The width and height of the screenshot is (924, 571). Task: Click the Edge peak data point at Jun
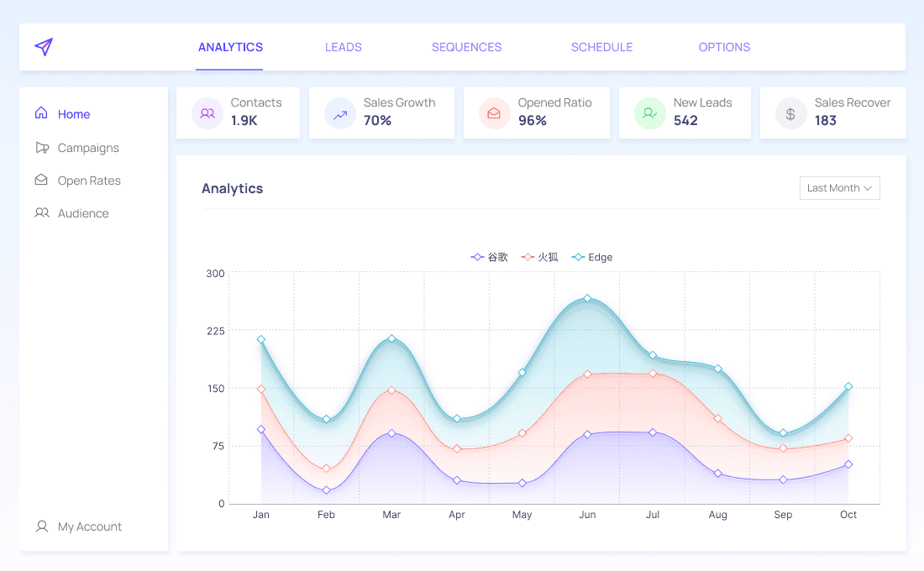pyautogui.click(x=587, y=297)
